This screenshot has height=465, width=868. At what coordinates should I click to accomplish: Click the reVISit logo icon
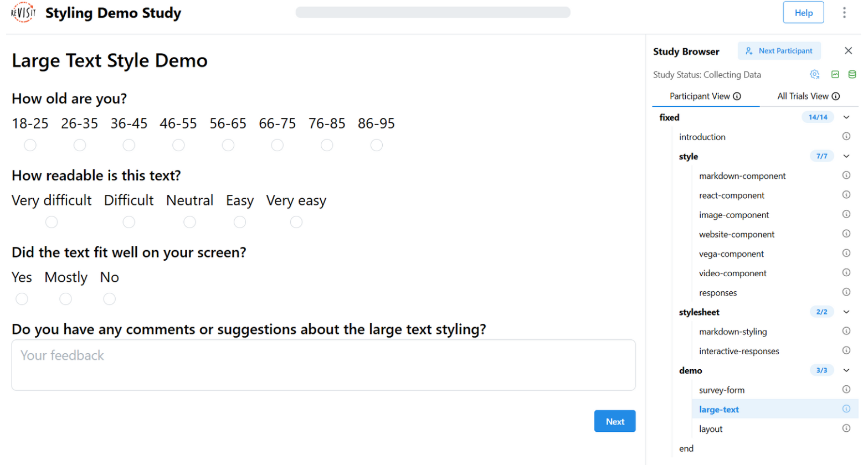point(23,13)
